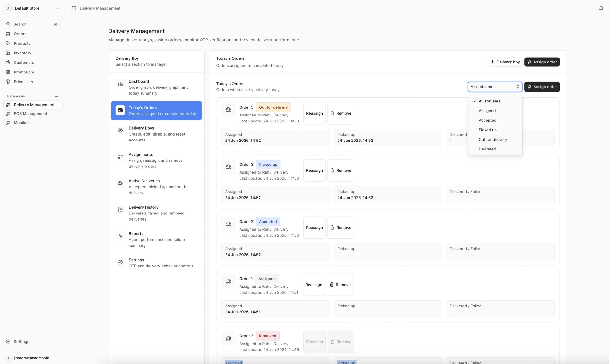Open the Inventory sidebar item
Screen dimensions: 609x364
[x=33, y=53]
